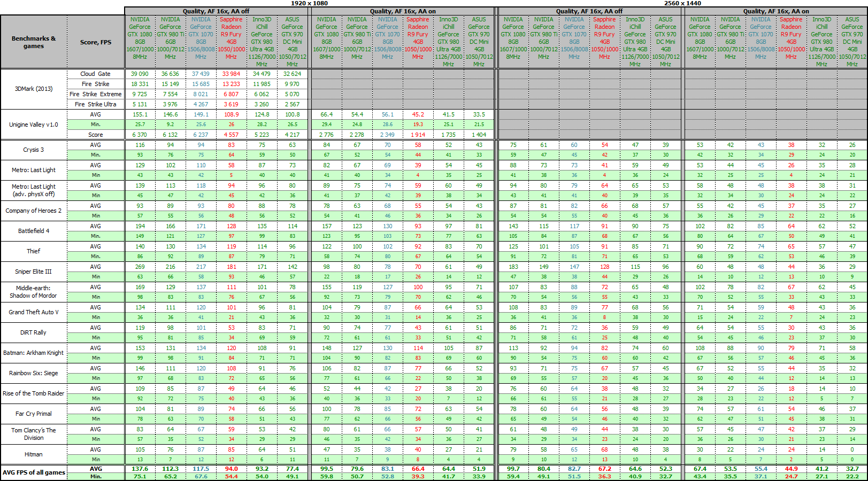Image resolution: width=868 pixels, height=481 pixels.
Task: Click 'Tom Clancy's The Division' label
Action: 34,434
